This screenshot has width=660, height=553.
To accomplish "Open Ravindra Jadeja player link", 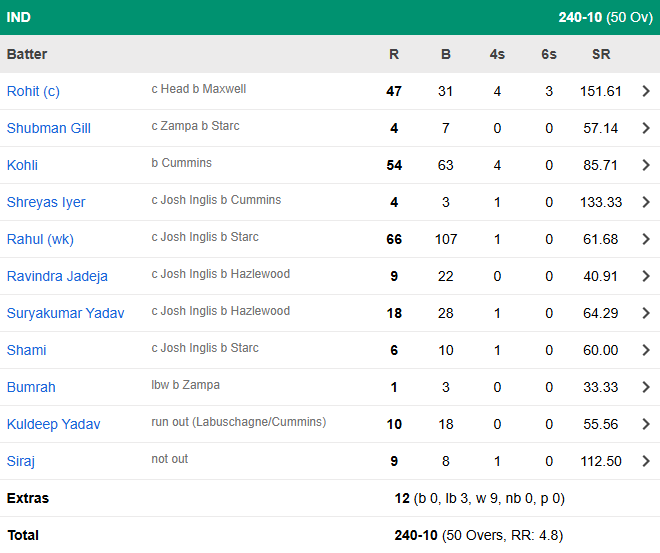I will [x=57, y=276].
